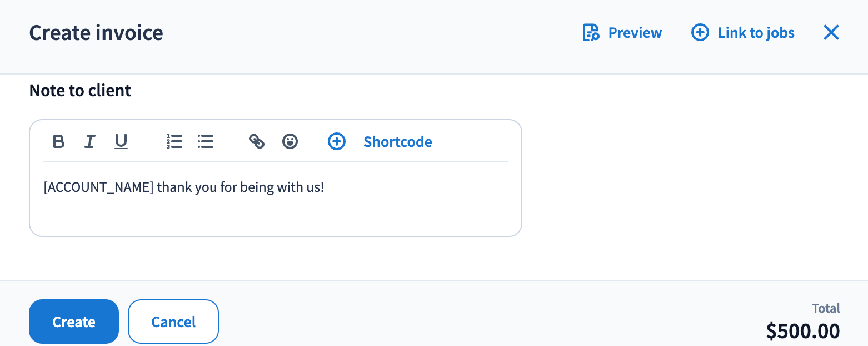Screen dimensions: 868x346
Task: Open the emoji picker in the toolbar
Action: tap(290, 142)
